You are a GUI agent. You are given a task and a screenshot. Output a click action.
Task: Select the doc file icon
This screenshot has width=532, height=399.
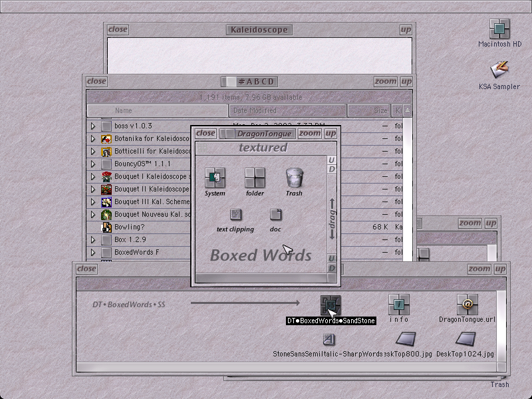(x=275, y=215)
